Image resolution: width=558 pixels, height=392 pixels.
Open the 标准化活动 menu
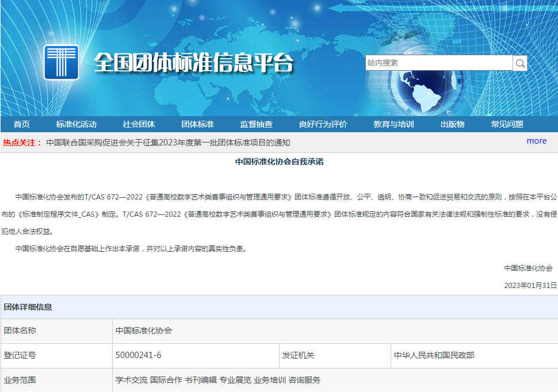click(76, 125)
